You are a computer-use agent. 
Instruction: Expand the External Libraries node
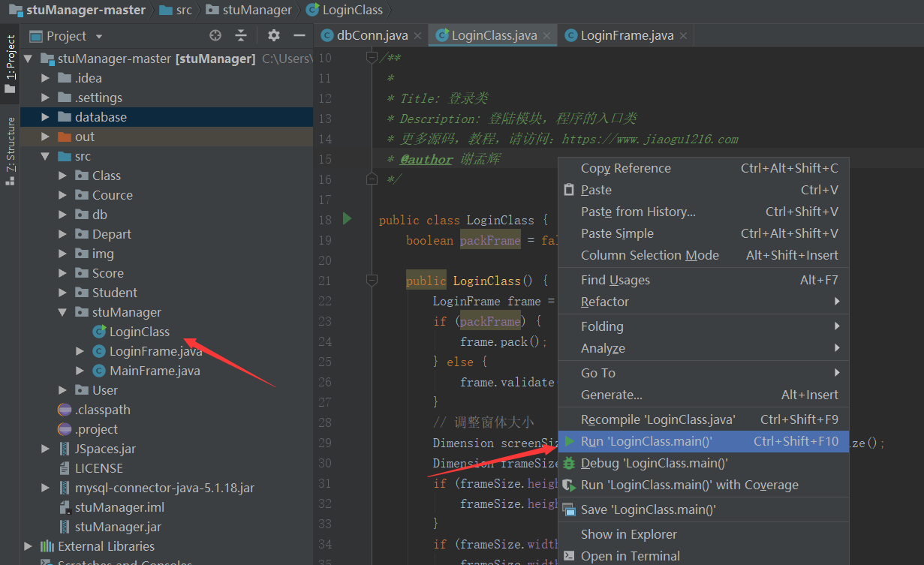[x=29, y=546]
